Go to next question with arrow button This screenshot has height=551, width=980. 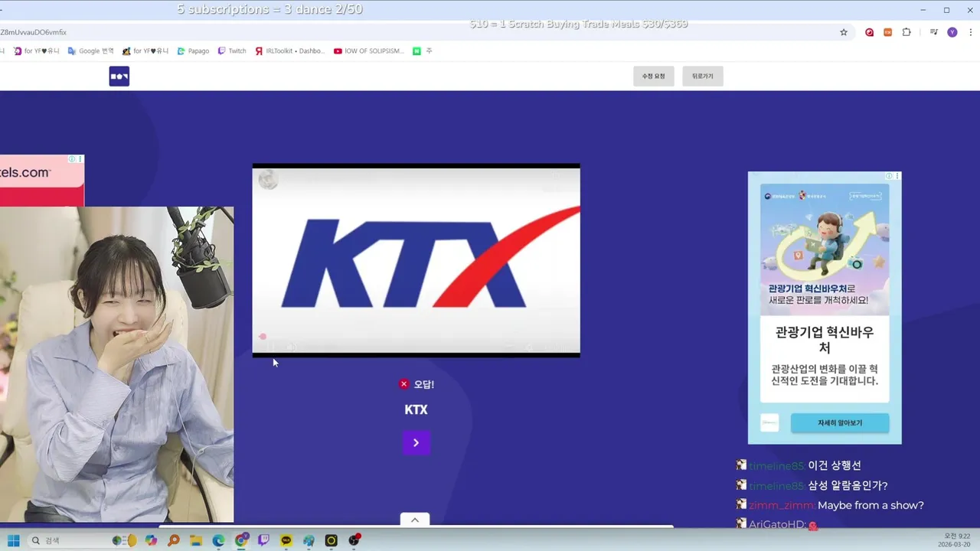point(416,442)
